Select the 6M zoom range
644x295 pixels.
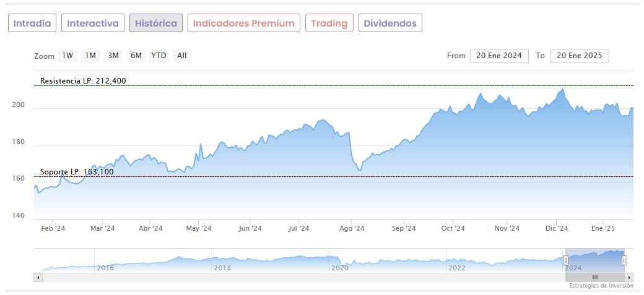pyautogui.click(x=136, y=56)
